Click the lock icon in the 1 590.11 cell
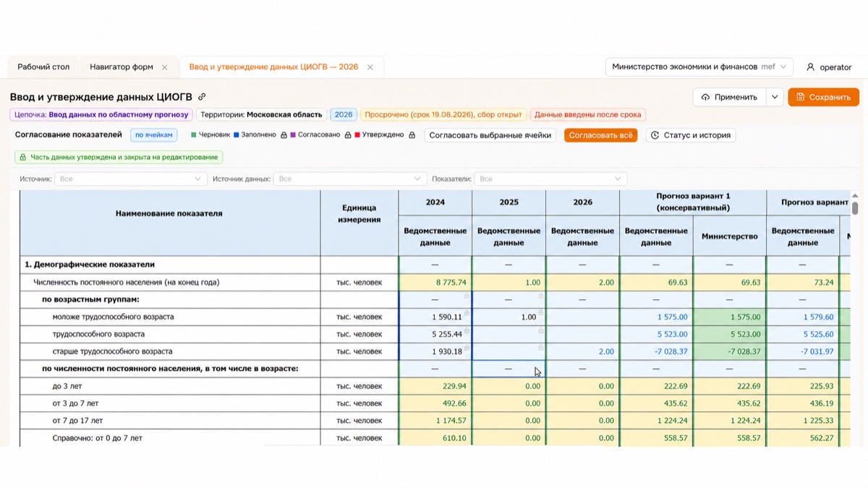 coord(467,313)
